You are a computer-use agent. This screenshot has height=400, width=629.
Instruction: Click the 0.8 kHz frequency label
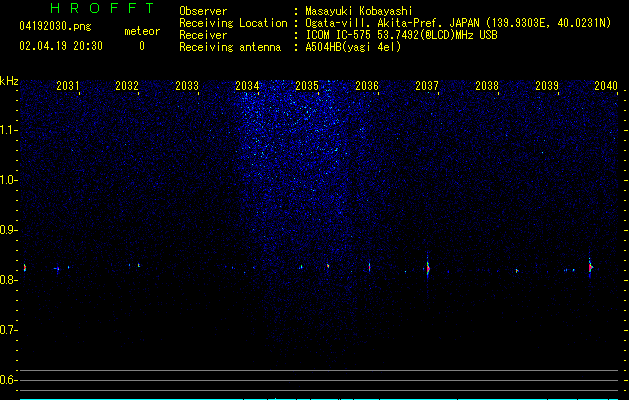[x=8, y=280]
